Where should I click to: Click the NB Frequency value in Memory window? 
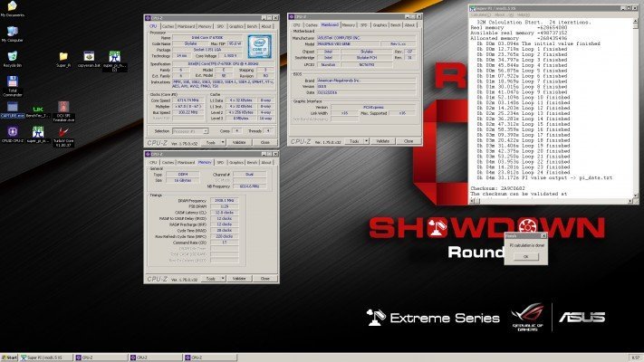(249, 186)
